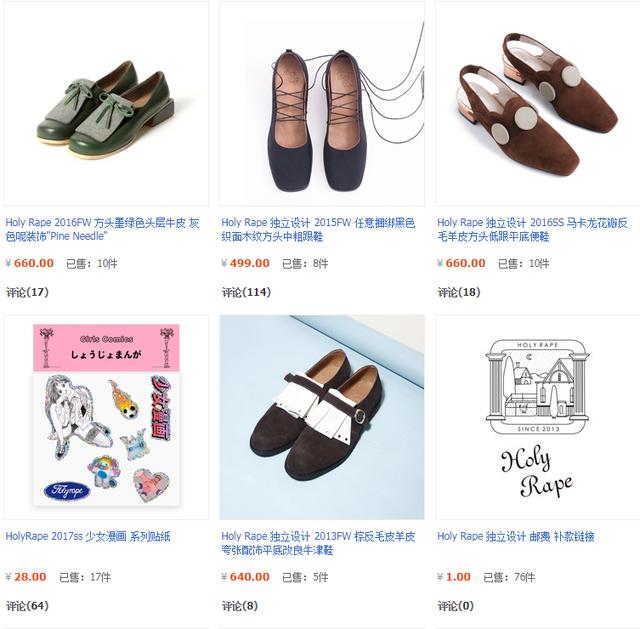Open the postage supplement link title

click(x=516, y=536)
